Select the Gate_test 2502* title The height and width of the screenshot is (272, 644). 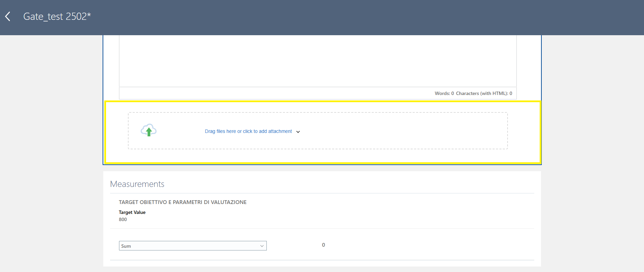pyautogui.click(x=57, y=16)
